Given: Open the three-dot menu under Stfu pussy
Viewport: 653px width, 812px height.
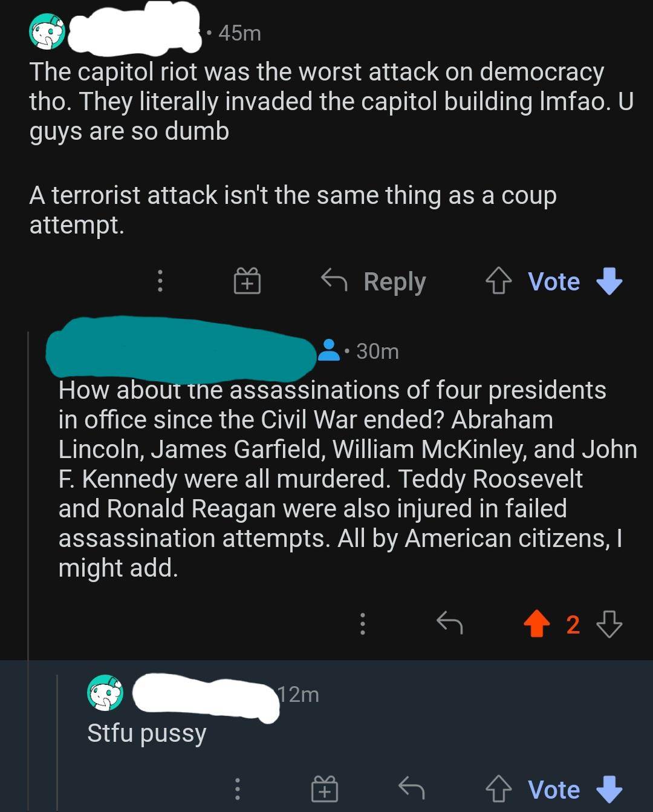Looking at the screenshot, I should [238, 790].
